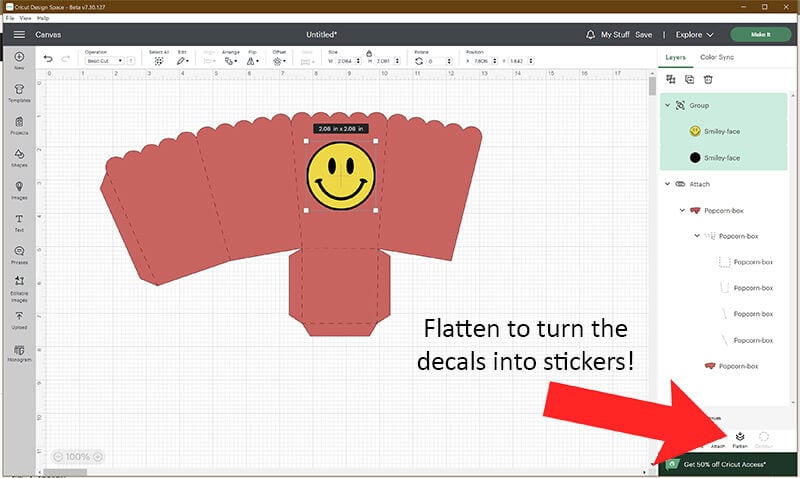Select the Text tool
This screenshot has height=478, width=800.
[x=19, y=221]
